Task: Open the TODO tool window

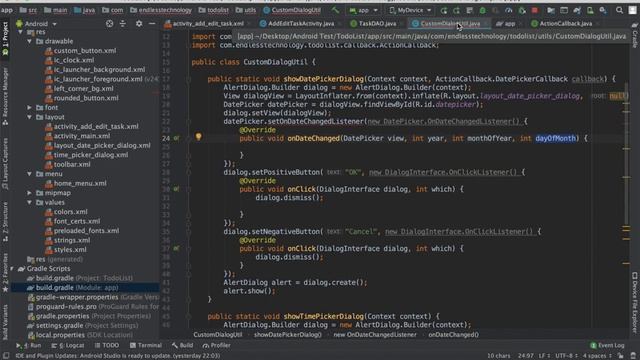Action: (107, 345)
